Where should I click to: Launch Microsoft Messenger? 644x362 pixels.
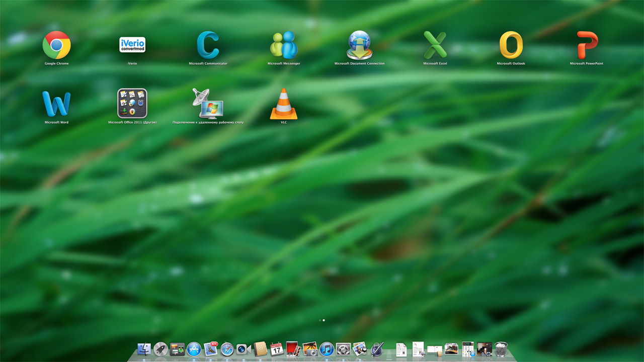(284, 45)
